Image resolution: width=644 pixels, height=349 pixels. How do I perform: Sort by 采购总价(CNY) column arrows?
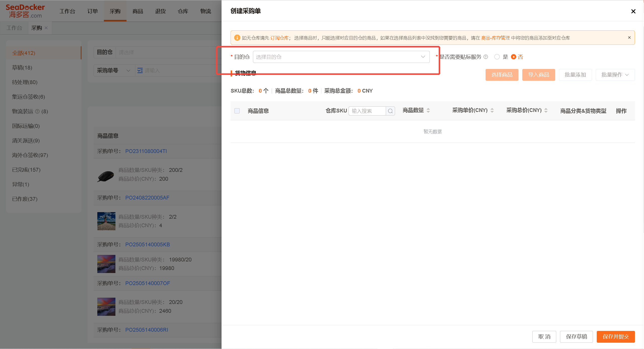click(546, 110)
